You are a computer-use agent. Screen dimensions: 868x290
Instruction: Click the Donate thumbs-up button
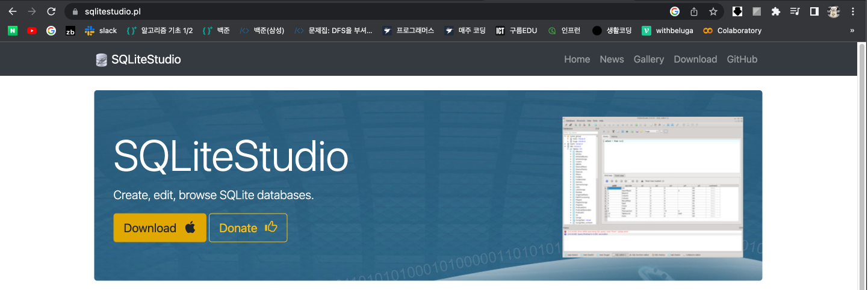[248, 228]
